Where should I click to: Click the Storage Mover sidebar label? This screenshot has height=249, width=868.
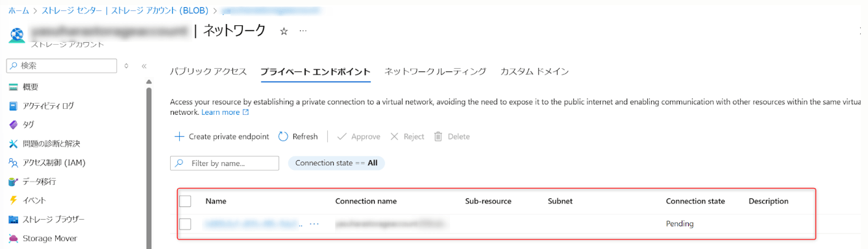[50, 238]
